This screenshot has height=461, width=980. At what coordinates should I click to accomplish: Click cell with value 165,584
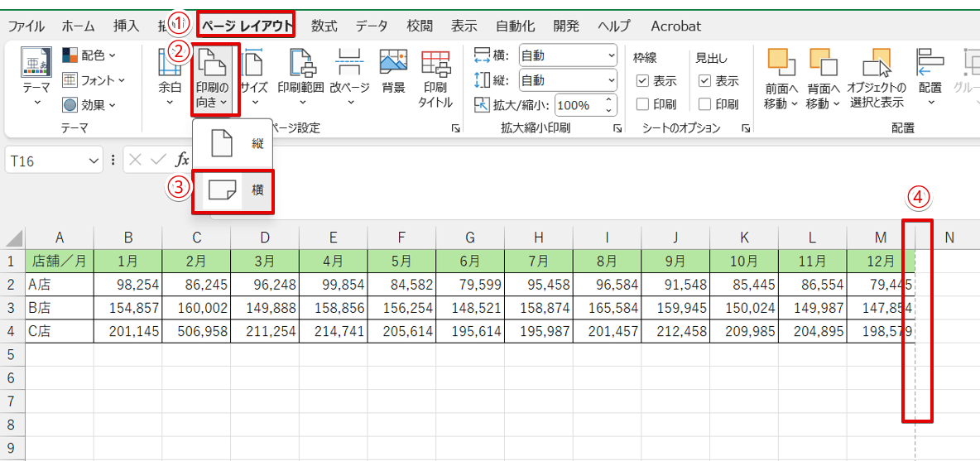(608, 308)
